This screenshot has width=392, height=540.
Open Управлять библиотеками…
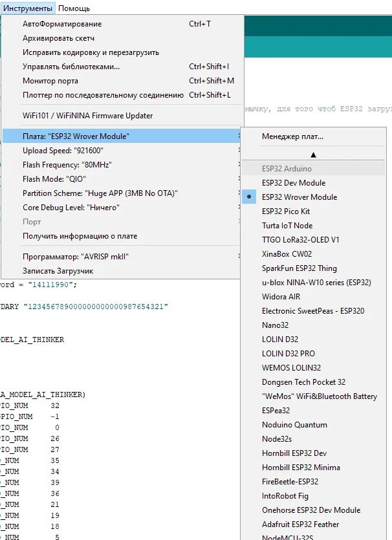121,67
